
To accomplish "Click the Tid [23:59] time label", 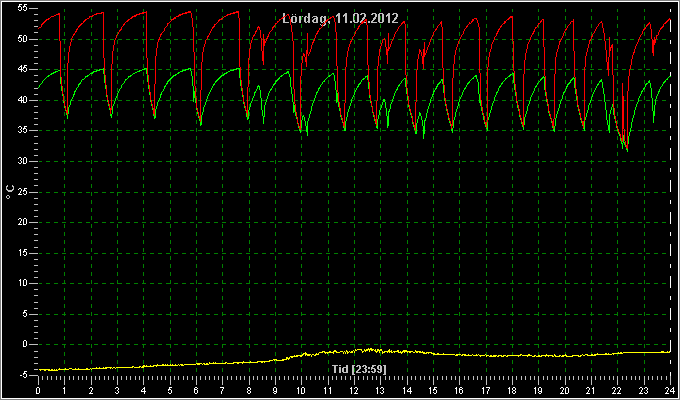I will coord(359,369).
